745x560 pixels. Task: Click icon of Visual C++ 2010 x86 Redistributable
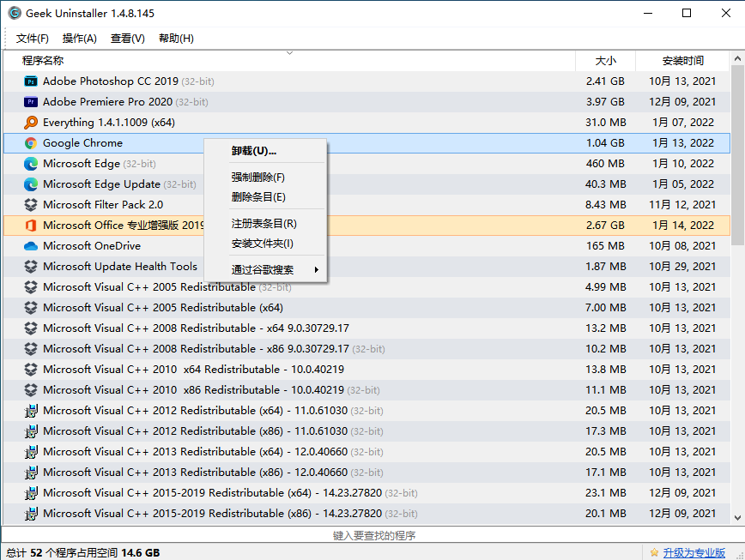coord(31,390)
